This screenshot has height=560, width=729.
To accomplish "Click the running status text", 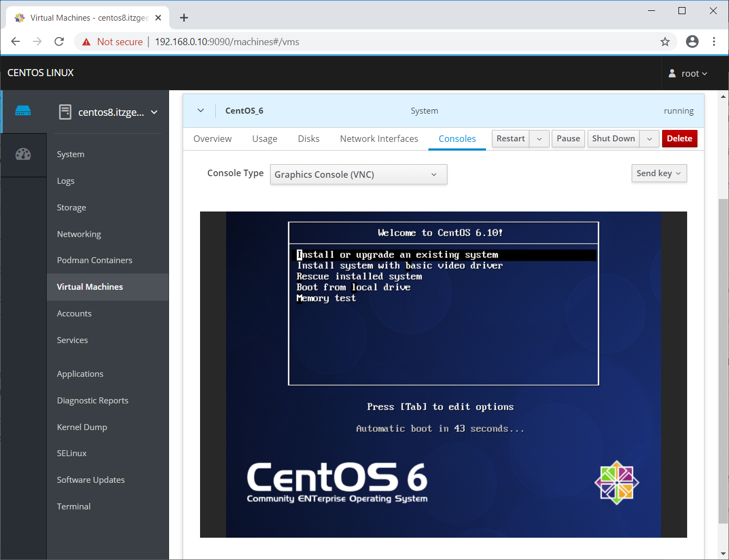I will coord(678,111).
